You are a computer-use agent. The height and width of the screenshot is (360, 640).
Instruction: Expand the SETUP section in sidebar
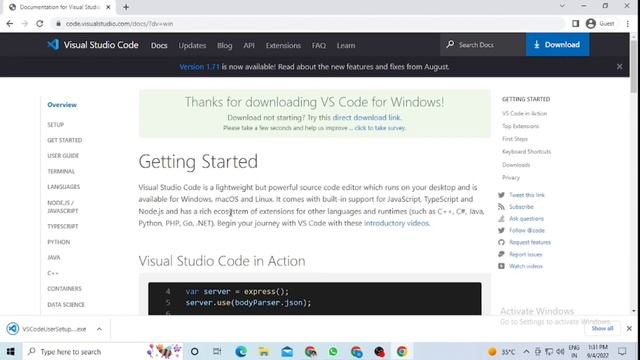tap(56, 124)
